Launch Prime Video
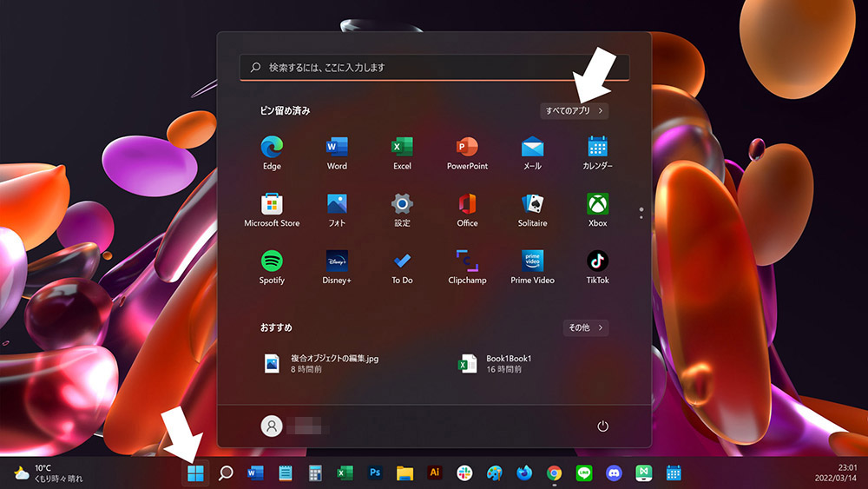This screenshot has height=489, width=868. [x=533, y=267]
